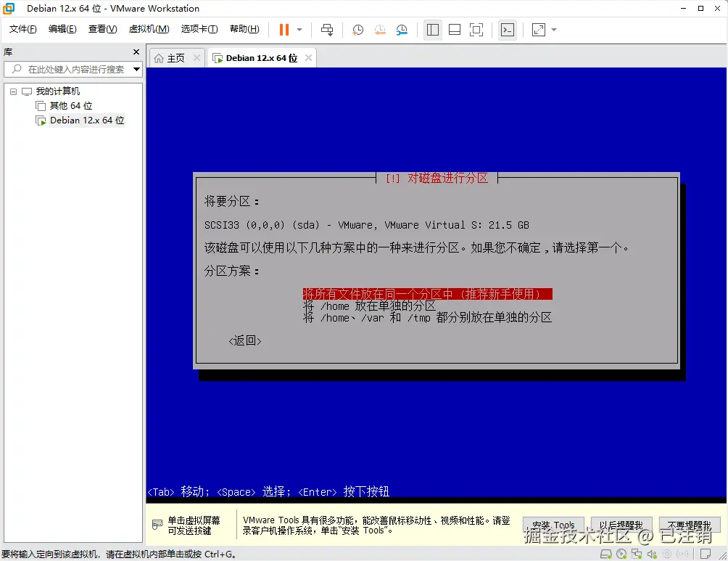Collapse the 我的计算机 tree node
Viewport: 728px width, 561px height.
coord(12,91)
